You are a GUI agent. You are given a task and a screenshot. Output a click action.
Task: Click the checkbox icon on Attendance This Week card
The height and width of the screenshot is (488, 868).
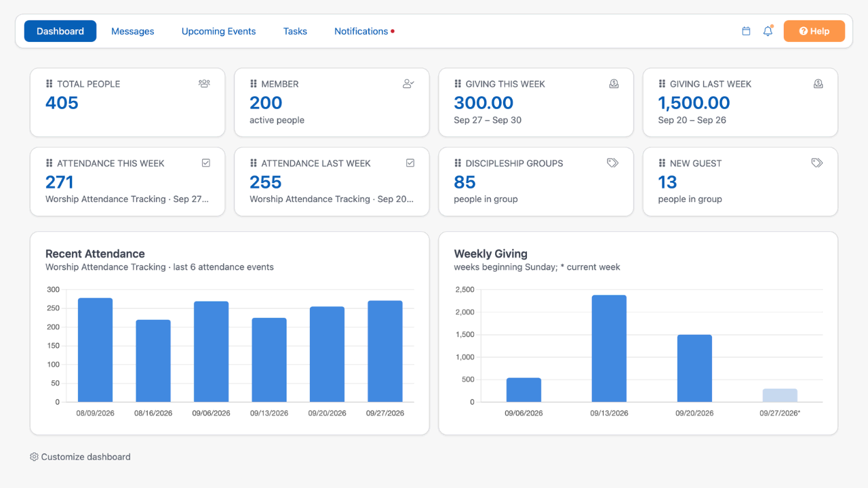(206, 163)
